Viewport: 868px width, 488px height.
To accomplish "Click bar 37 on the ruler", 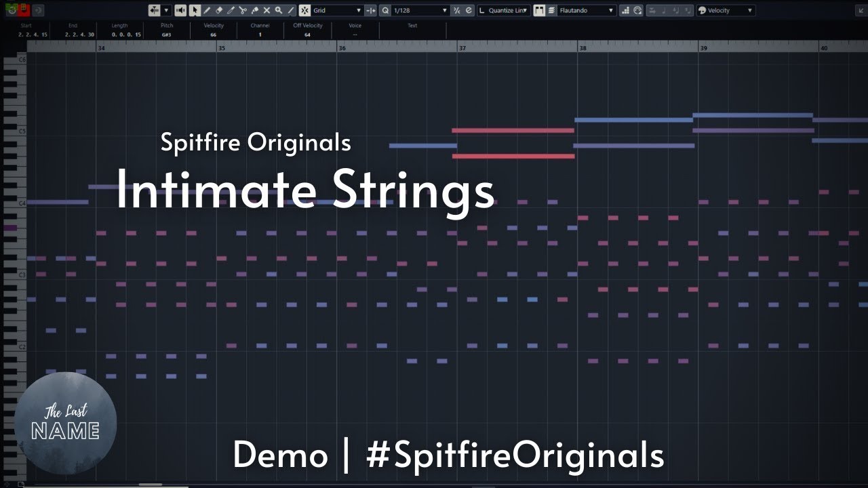I will pyautogui.click(x=462, y=48).
